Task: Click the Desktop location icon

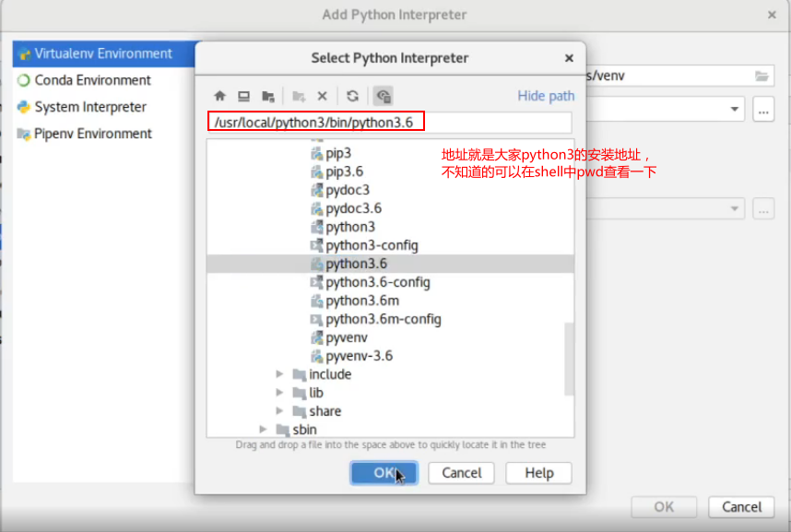Action: point(242,96)
